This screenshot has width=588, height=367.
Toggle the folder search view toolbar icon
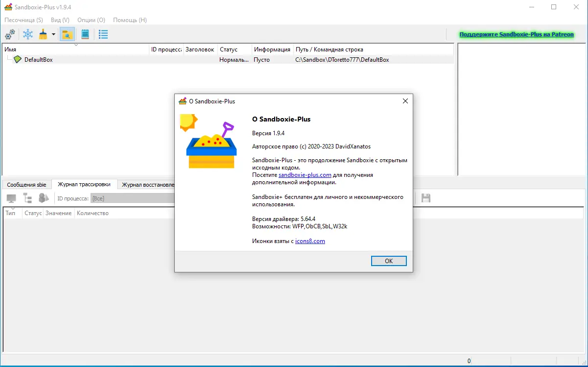tap(67, 34)
